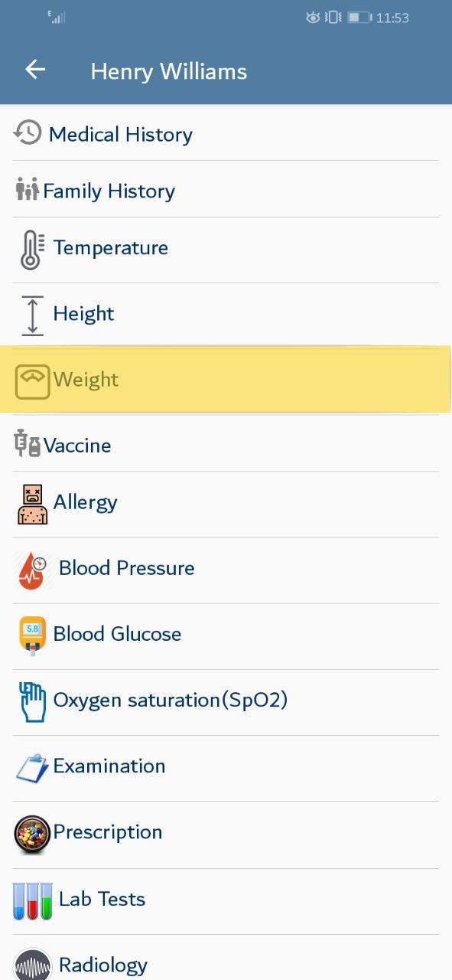Open the Radiology entry
This screenshot has width=452, height=980.
(226, 958)
